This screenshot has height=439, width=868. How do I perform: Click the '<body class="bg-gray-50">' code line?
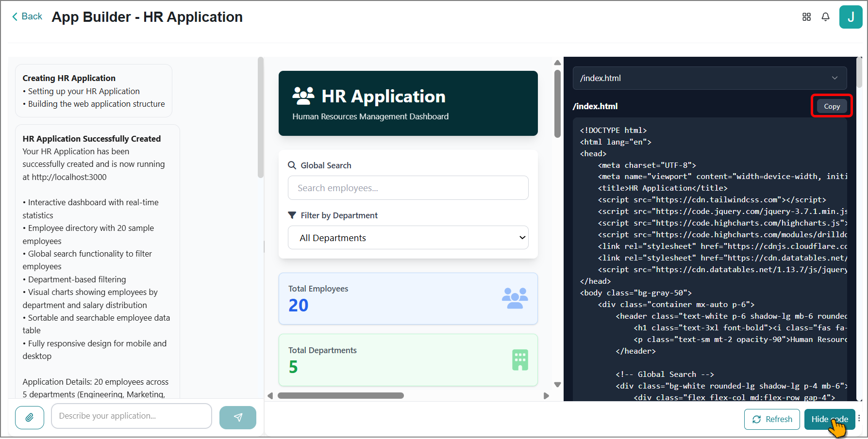pyautogui.click(x=635, y=293)
